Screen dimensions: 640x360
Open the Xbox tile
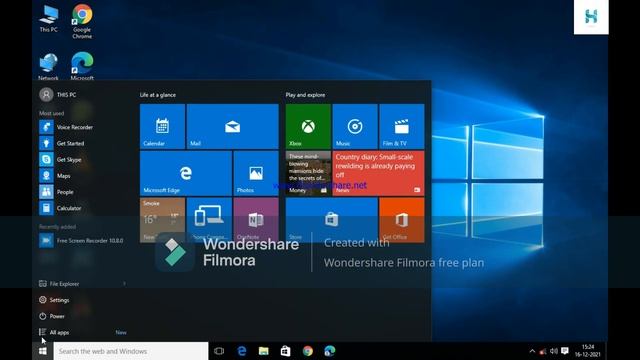pyautogui.click(x=308, y=126)
